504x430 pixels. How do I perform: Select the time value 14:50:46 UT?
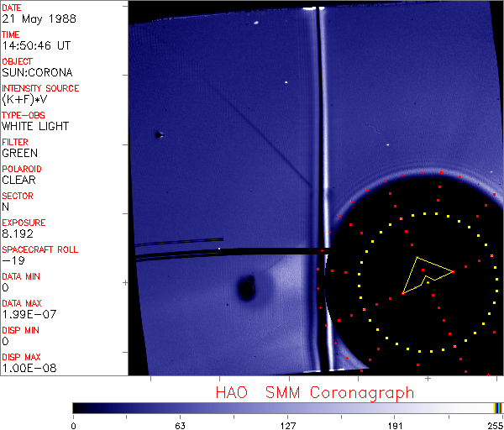click(x=35, y=45)
